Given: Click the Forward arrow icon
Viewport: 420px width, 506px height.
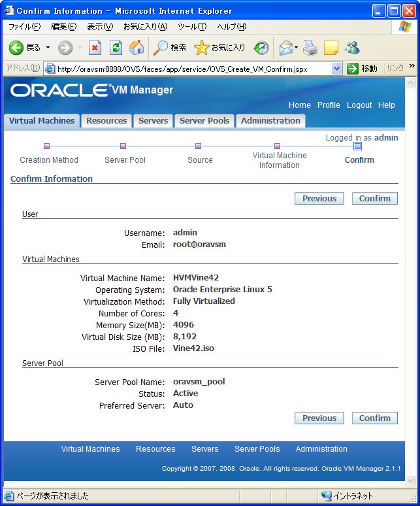Looking at the screenshot, I should click(65, 48).
